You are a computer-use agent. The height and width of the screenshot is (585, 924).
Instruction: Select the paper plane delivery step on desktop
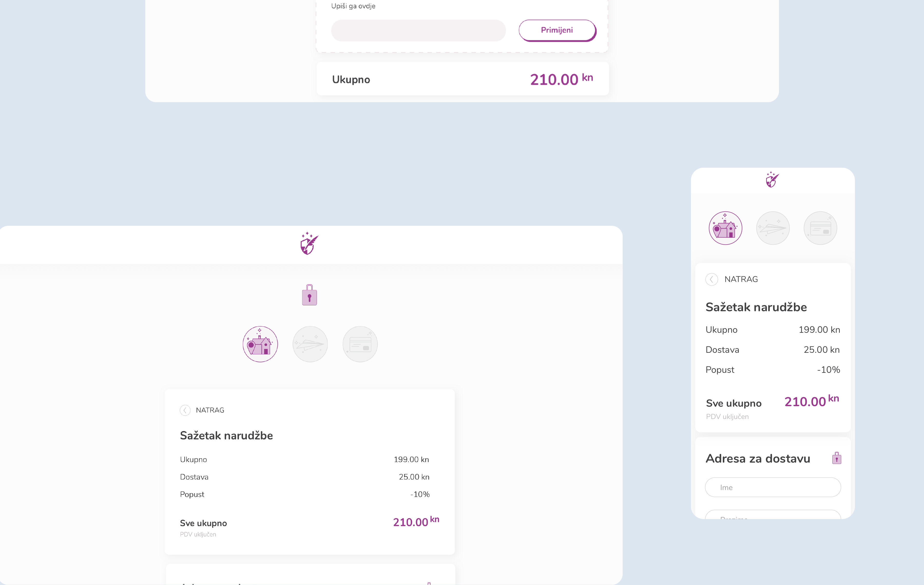pyautogui.click(x=310, y=344)
